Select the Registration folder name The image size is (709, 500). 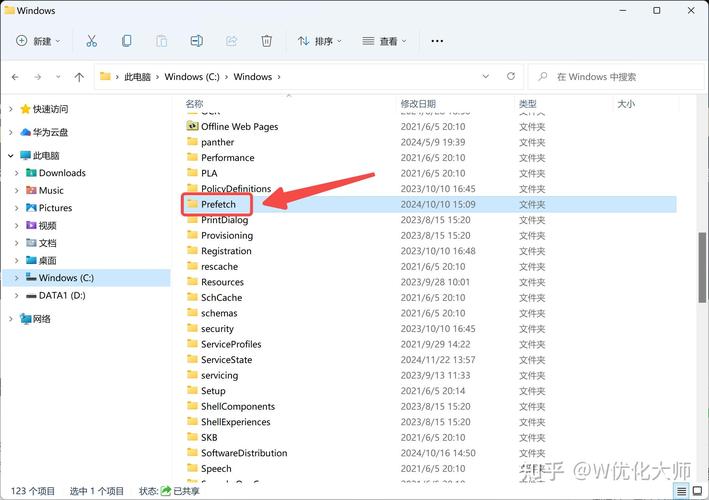tap(226, 251)
